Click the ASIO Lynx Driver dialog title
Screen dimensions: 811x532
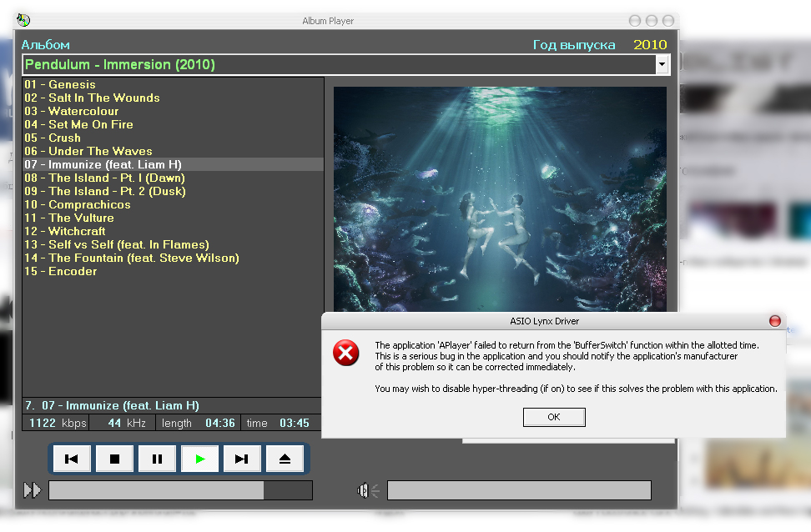(544, 321)
